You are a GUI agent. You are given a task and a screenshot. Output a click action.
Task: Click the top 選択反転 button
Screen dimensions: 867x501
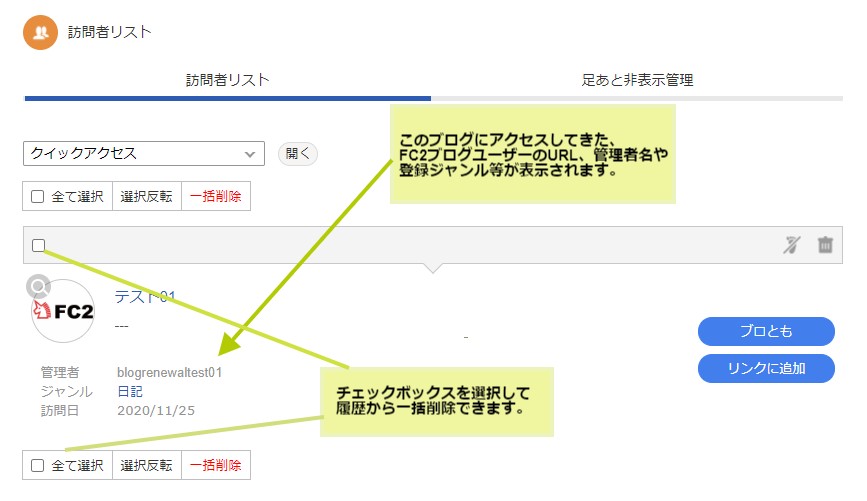146,197
